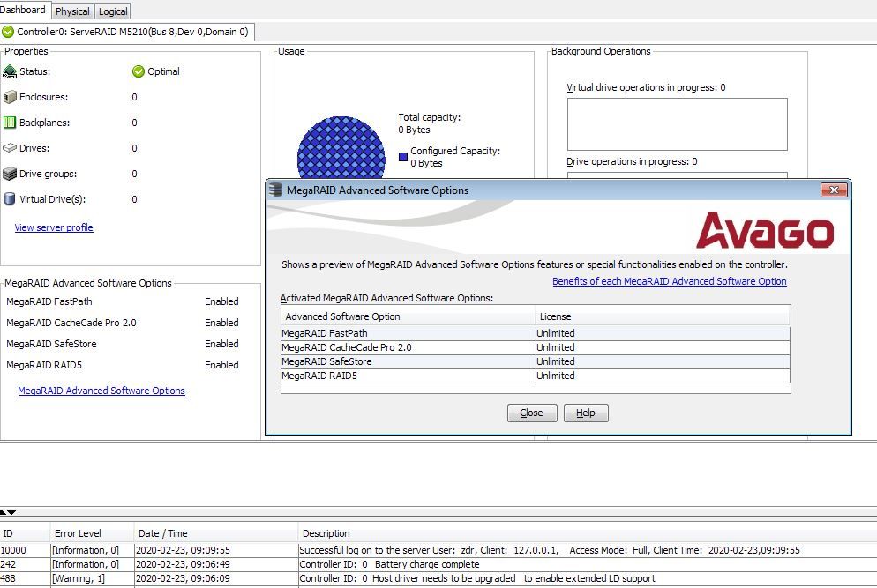Click the Backplanes icon
The image size is (877, 588).
[10, 123]
